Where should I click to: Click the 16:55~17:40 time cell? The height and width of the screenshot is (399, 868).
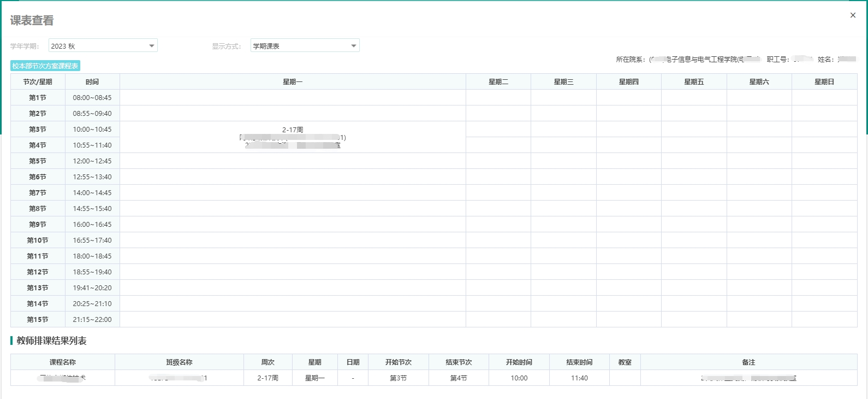click(x=92, y=240)
